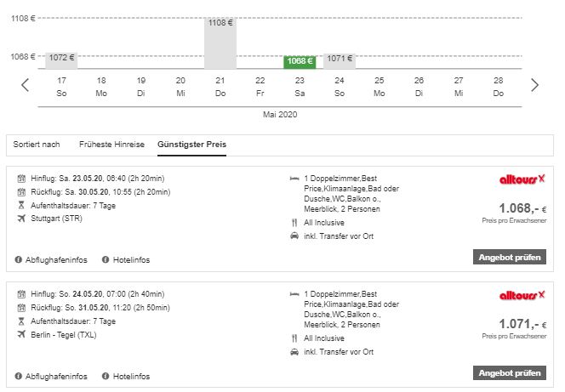
Task: Click info icon beside first Hotelinfos
Action: tap(106, 259)
